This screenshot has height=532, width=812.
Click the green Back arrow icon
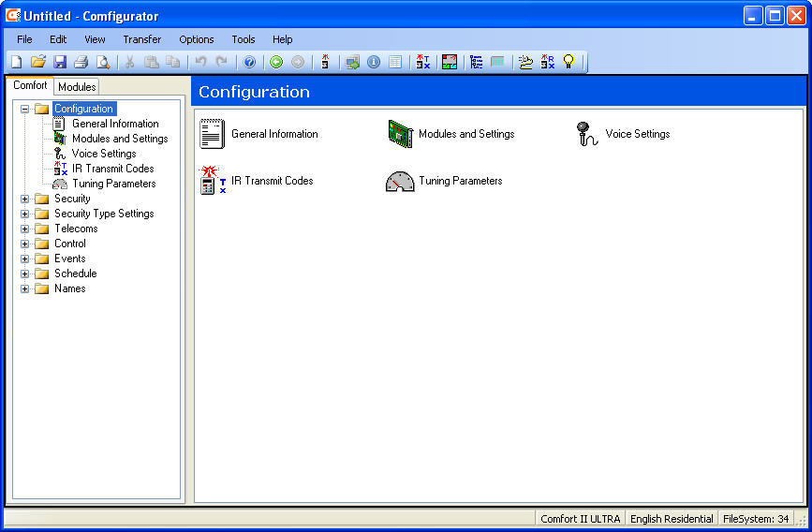(276, 62)
